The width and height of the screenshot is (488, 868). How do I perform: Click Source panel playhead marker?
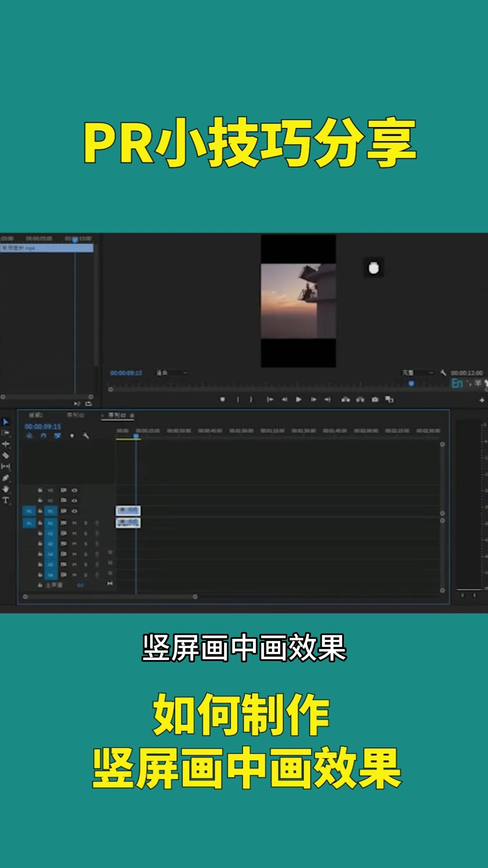click(75, 240)
